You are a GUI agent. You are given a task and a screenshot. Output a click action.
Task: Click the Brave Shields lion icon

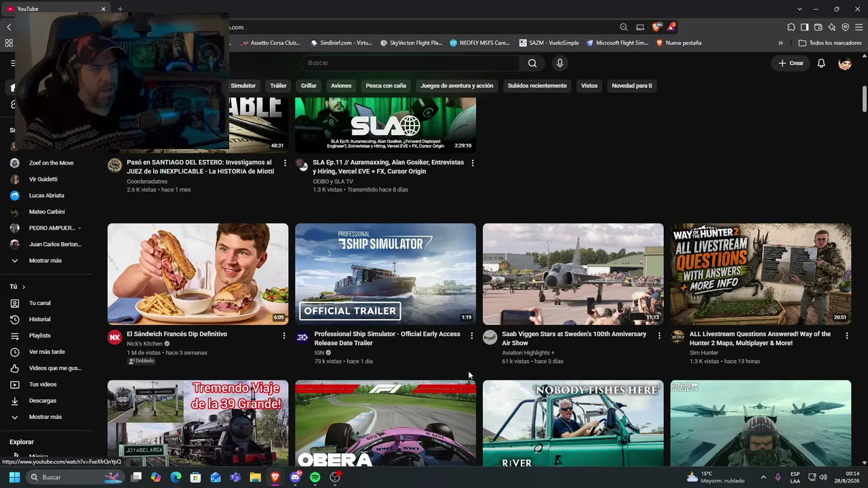point(656,27)
